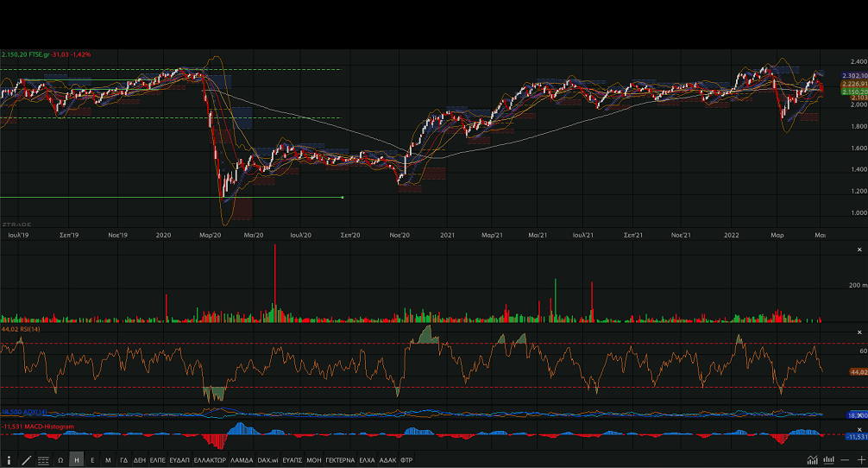Zoom out with the minus icon
The height and width of the screenshot is (468, 868).
(844, 460)
